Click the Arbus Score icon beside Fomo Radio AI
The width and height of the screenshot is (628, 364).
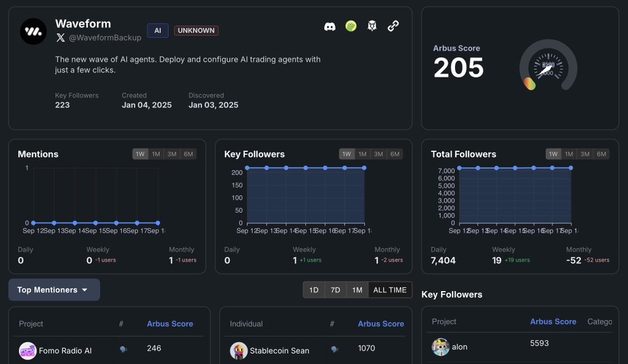pos(121,348)
